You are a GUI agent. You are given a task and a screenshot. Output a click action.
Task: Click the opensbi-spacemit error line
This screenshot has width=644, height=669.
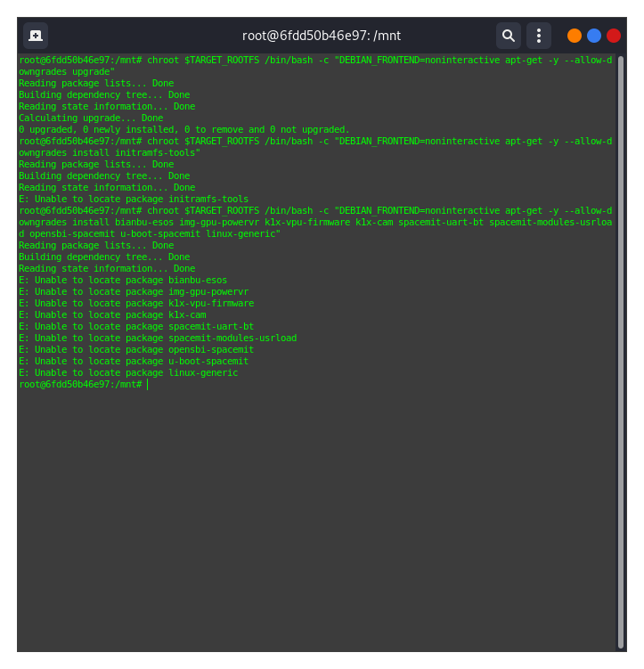pos(136,349)
